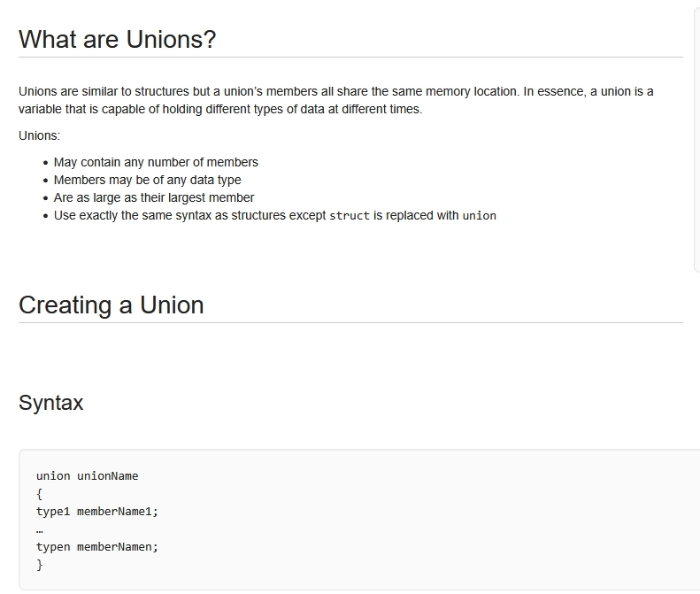Click the closing brace in the code block
This screenshot has height=594, width=700.
tap(40, 564)
